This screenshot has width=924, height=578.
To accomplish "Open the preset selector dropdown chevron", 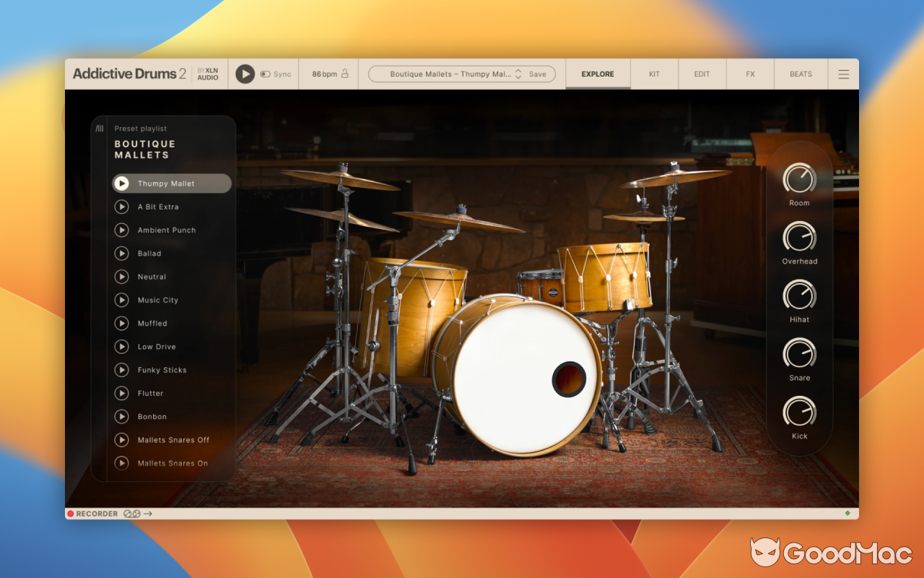I will click(x=518, y=73).
